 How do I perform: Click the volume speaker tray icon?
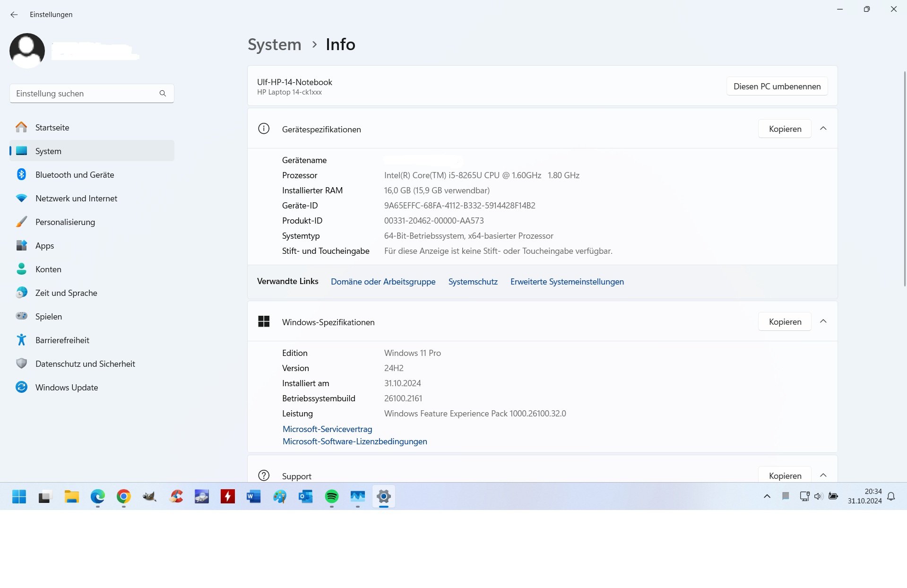819,496
